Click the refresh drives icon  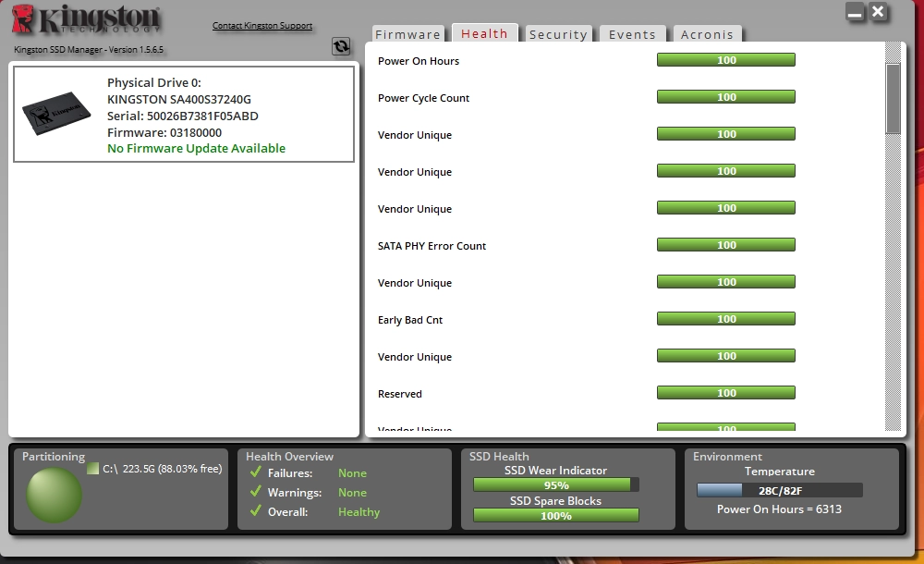click(341, 46)
